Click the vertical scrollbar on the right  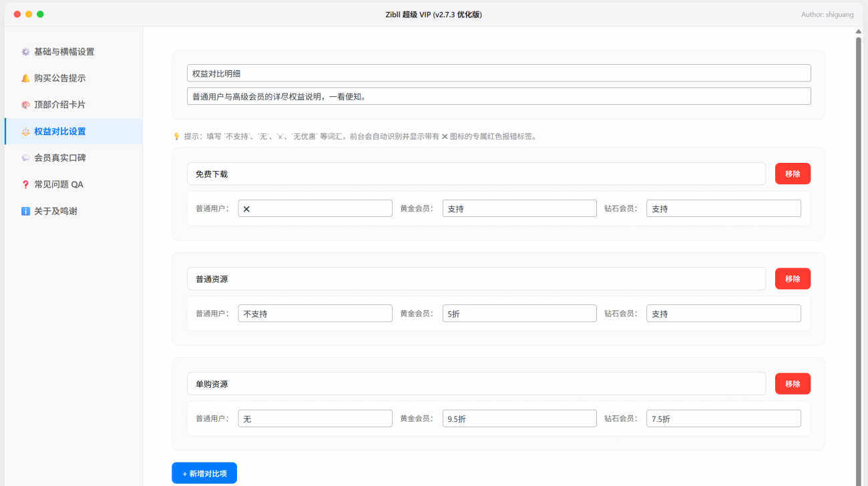point(859,254)
